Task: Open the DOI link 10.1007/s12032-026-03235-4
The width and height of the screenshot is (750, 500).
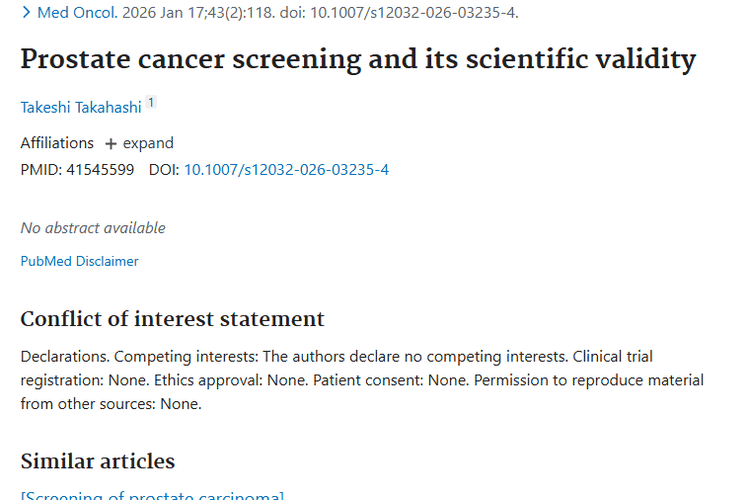Action: 286,169
